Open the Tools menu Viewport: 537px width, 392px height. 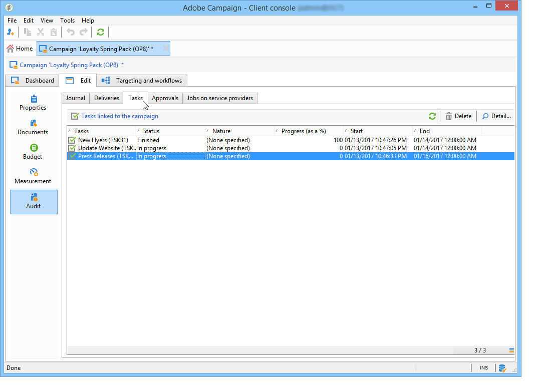67,20
